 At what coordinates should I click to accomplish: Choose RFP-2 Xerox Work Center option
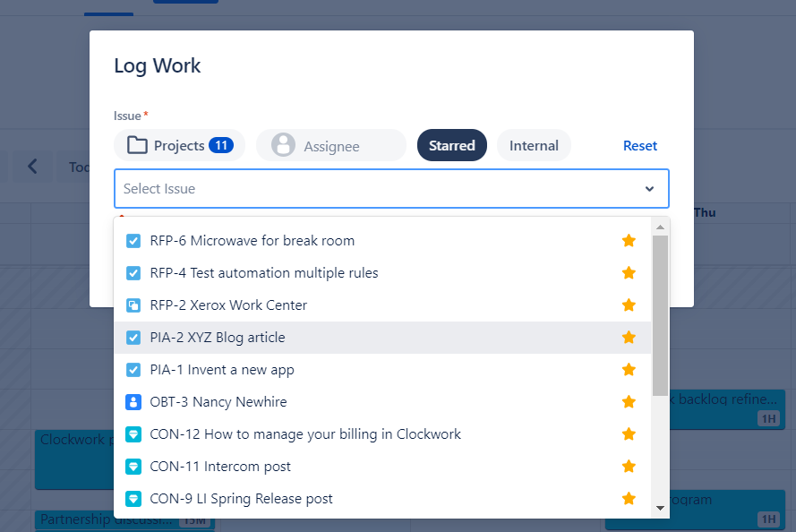[x=228, y=305]
